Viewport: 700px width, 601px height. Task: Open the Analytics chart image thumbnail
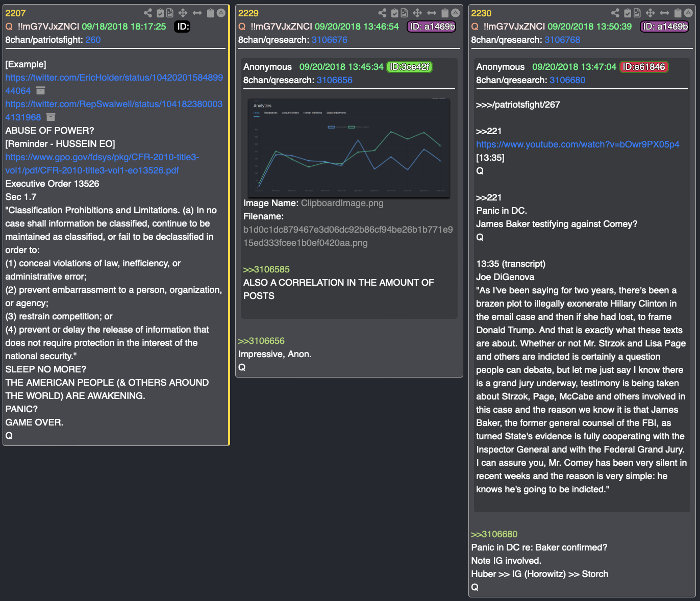pyautogui.click(x=349, y=147)
